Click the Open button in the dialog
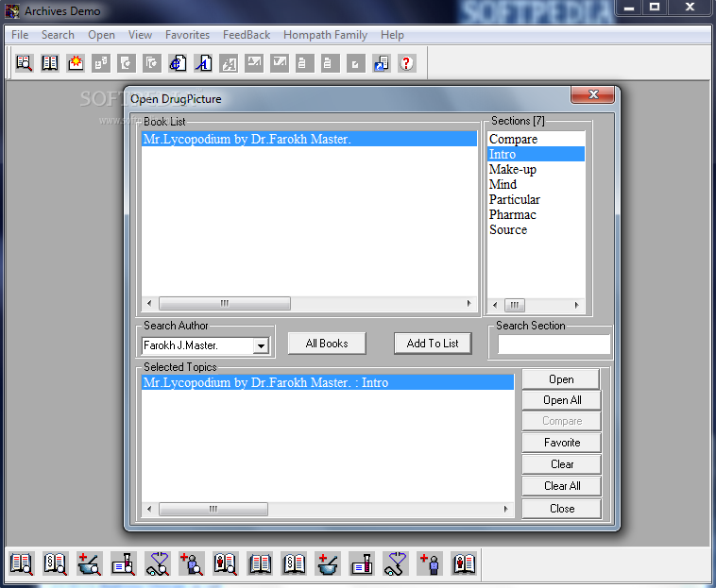 click(x=561, y=379)
